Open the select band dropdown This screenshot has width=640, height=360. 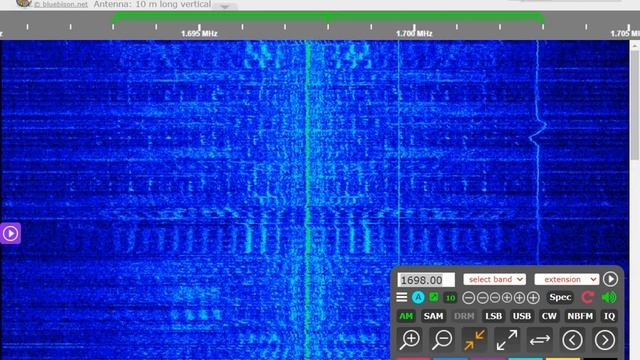pyautogui.click(x=494, y=279)
